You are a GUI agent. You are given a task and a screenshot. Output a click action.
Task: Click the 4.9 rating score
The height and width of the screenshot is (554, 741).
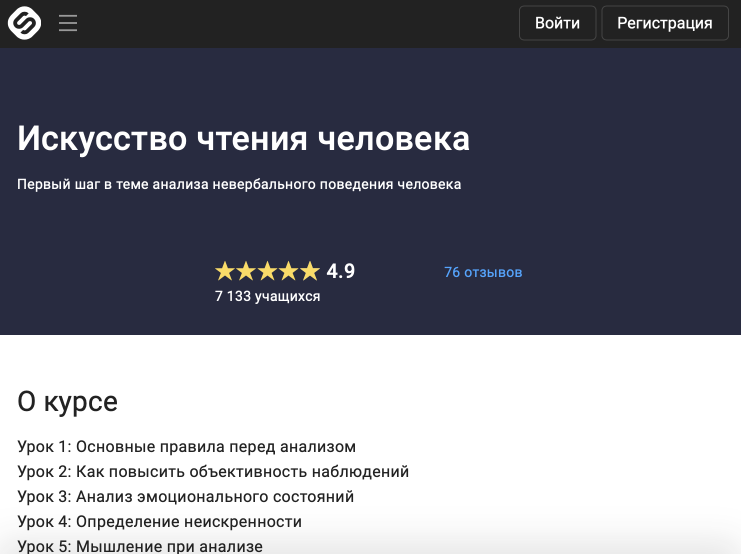tap(341, 271)
